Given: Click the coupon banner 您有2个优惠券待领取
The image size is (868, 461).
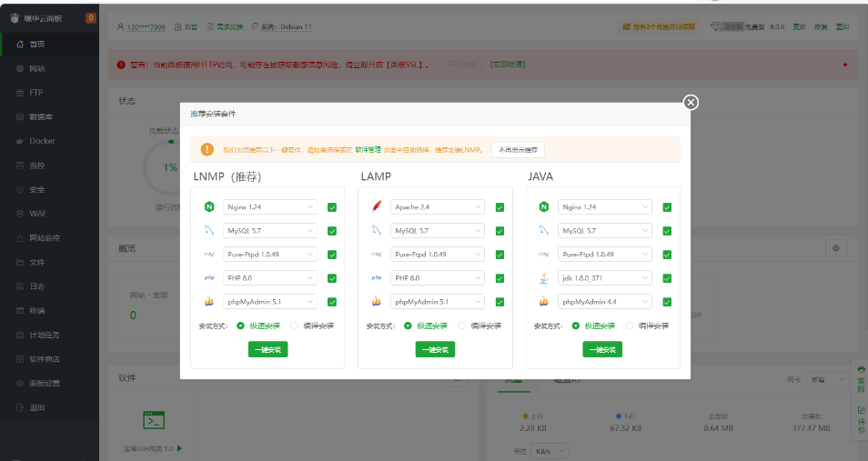Looking at the screenshot, I should [660, 26].
